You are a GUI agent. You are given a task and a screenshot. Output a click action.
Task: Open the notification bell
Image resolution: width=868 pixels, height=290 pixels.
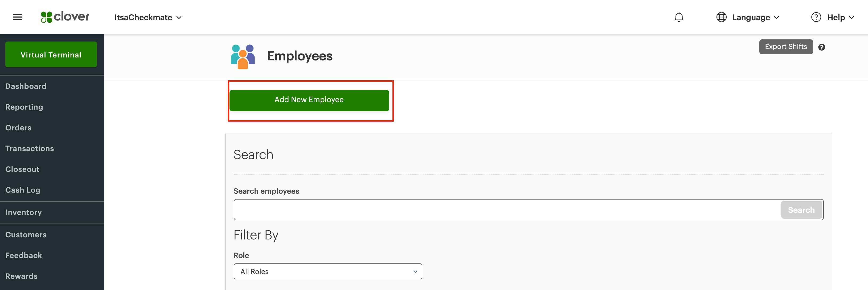click(x=679, y=17)
